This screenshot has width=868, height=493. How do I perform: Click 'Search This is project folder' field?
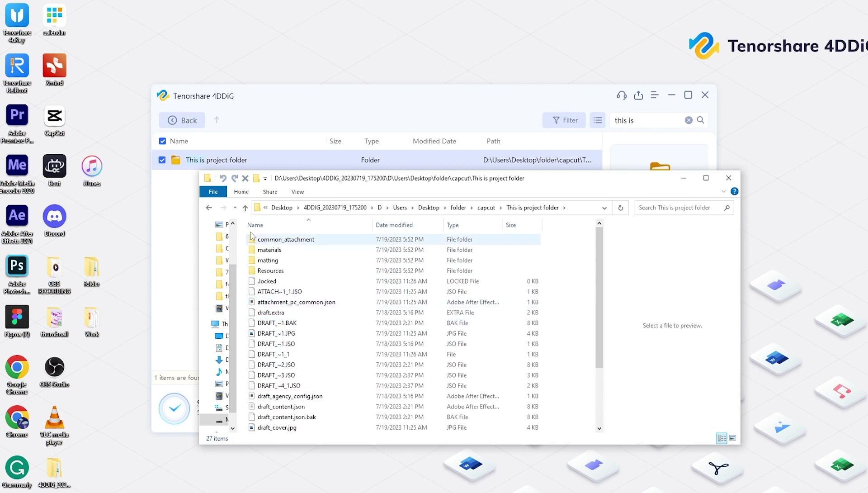click(x=684, y=208)
